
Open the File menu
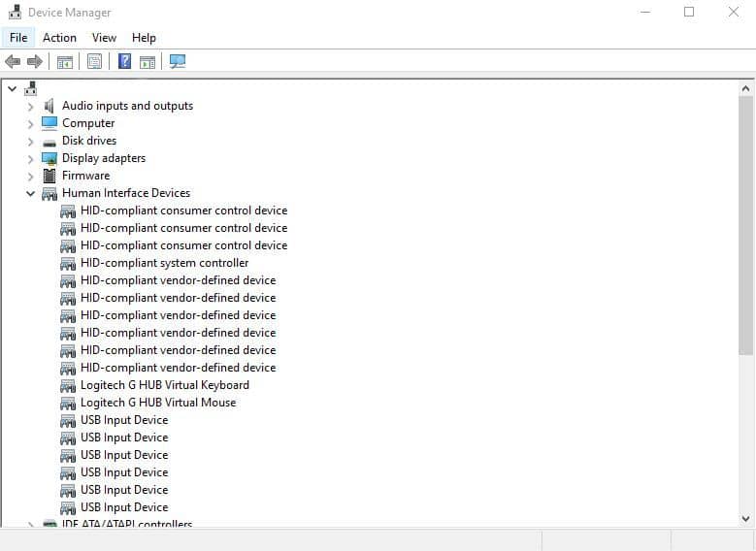pyautogui.click(x=18, y=38)
